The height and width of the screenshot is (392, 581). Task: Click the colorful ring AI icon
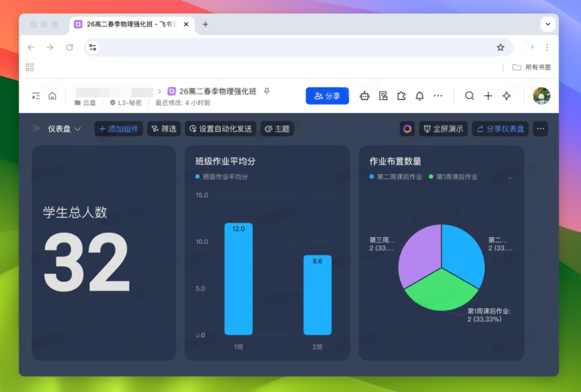(x=407, y=129)
